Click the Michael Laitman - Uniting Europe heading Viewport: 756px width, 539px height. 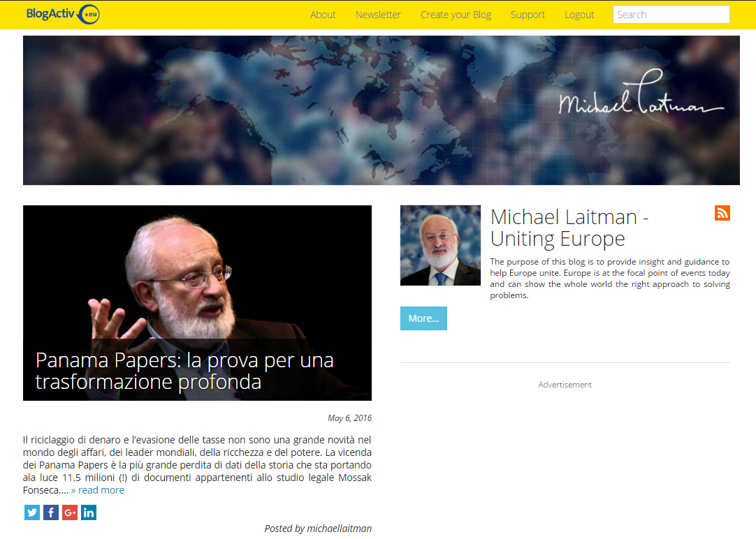point(569,228)
